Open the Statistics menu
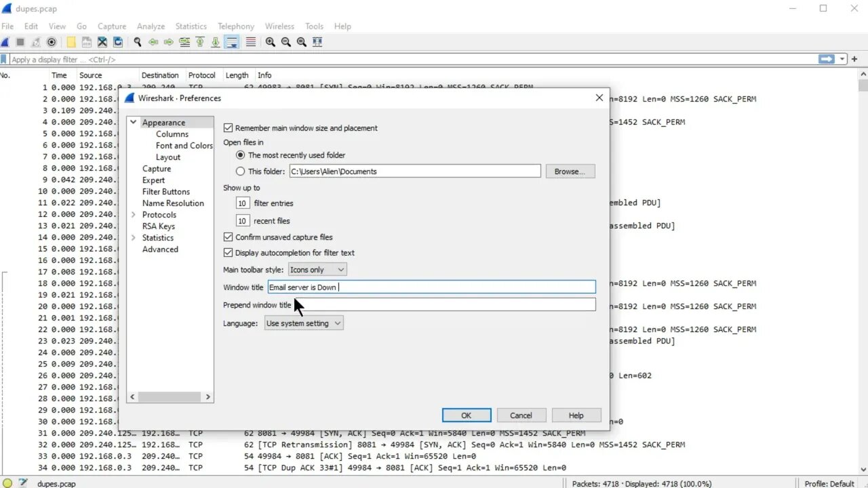868x488 pixels. tap(191, 26)
